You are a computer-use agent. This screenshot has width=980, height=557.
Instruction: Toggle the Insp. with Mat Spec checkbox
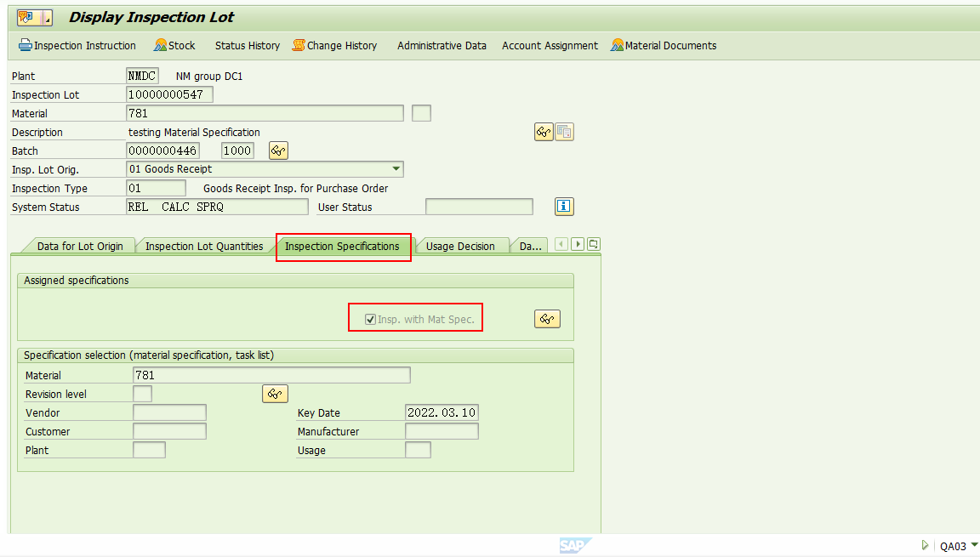[x=370, y=317]
